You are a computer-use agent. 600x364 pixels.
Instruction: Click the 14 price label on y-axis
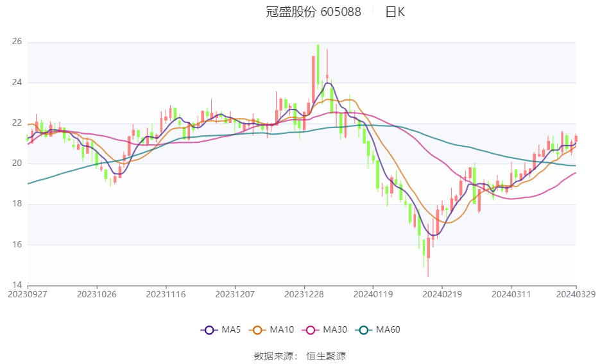click(17, 285)
